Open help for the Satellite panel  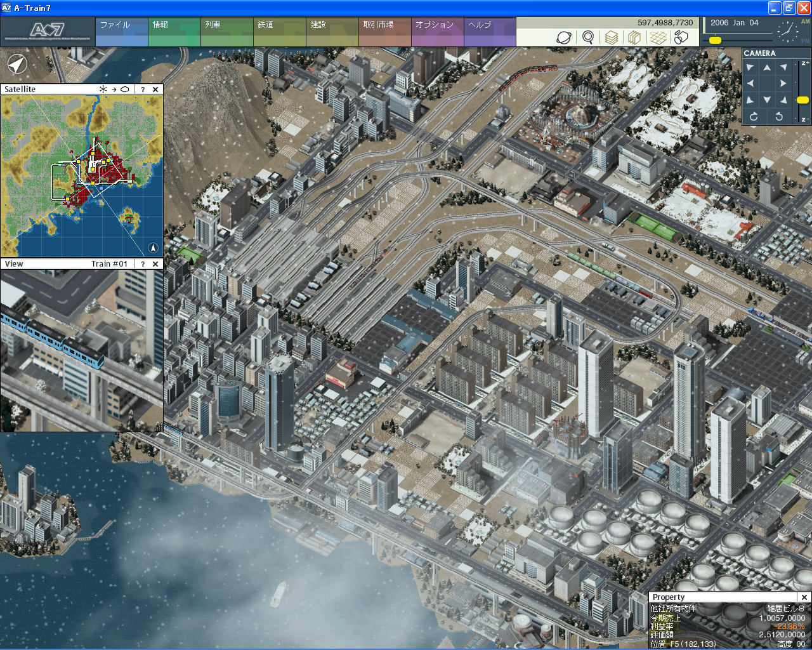point(143,90)
